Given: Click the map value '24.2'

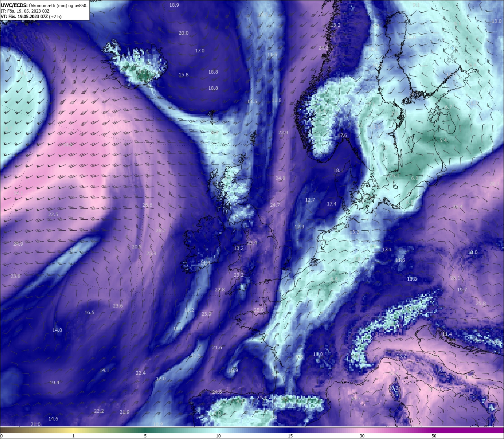Looking at the screenshot, I should (x=323, y=48).
